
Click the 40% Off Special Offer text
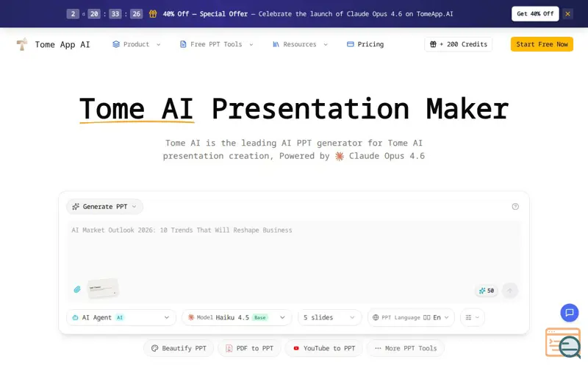pyautogui.click(x=205, y=14)
